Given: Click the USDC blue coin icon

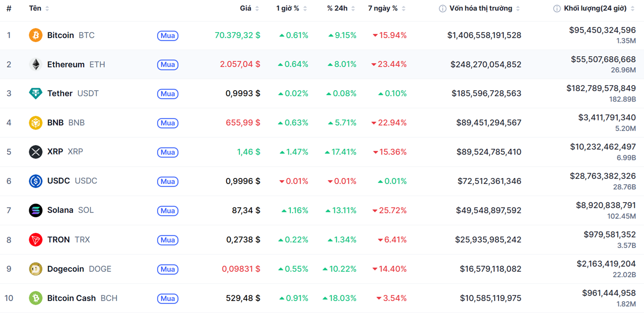Looking at the screenshot, I should click(x=36, y=181).
